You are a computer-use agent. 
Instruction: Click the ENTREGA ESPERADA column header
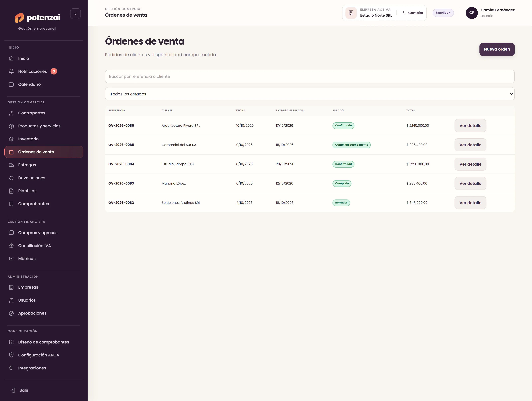(x=290, y=111)
